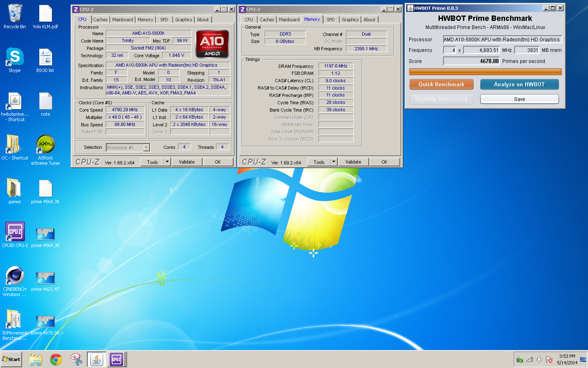
Task: Switch to the Caches tab in left CPU-Z
Action: (x=100, y=20)
